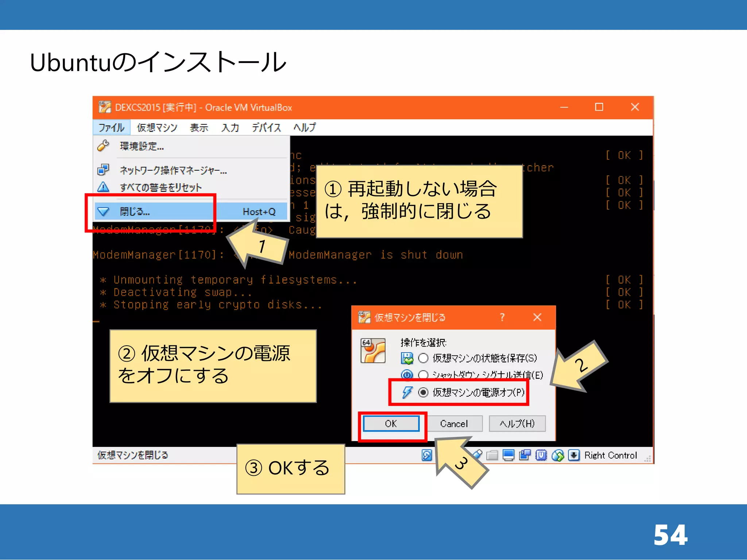Open the 仮想マシン menu
Screen dimensions: 747x560
click(157, 127)
